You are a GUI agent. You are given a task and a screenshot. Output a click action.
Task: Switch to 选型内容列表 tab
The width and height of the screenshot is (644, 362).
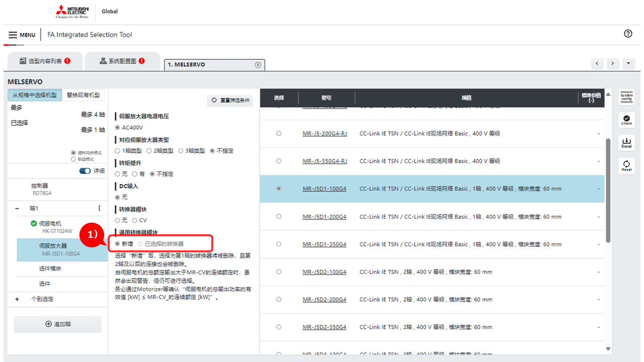point(44,61)
